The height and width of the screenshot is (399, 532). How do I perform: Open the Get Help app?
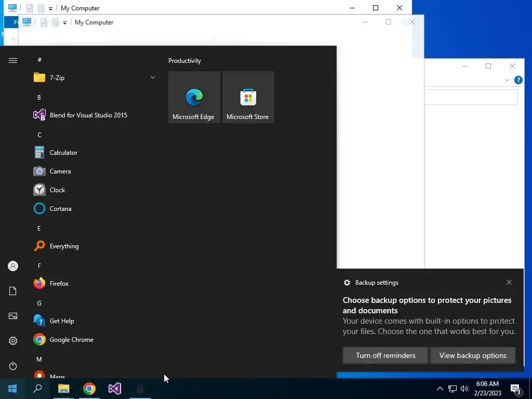(95, 321)
